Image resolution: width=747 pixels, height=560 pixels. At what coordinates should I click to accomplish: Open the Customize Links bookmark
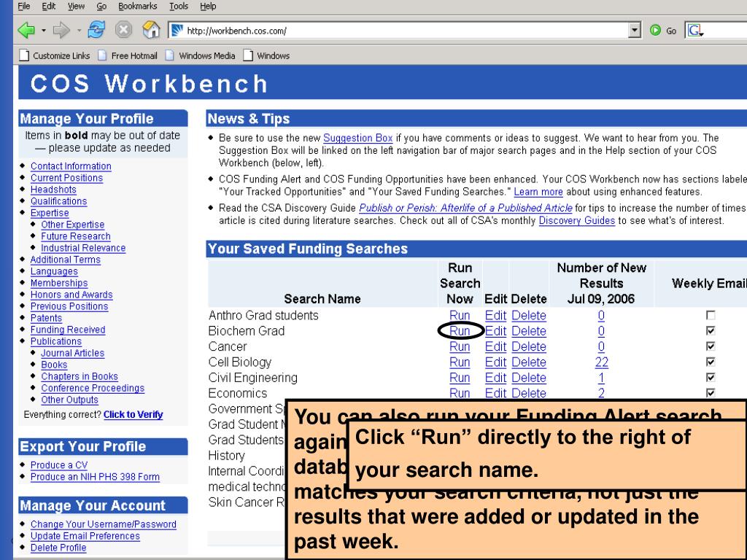(54, 55)
